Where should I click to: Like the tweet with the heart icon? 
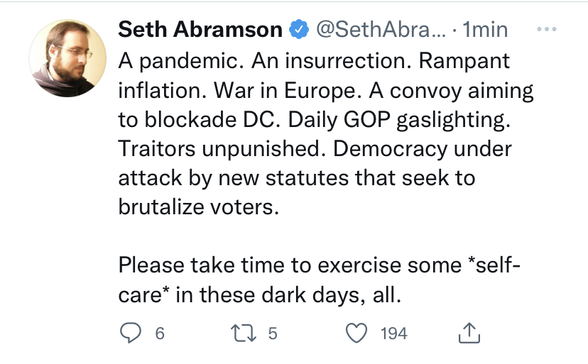click(356, 332)
